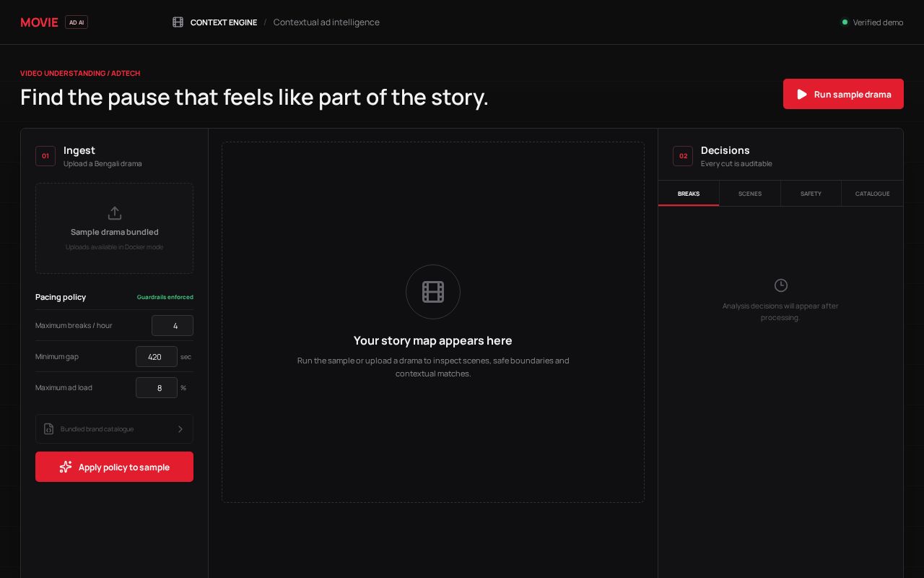Click the catalogue file icon
The width and height of the screenshot is (924, 578).
click(49, 429)
